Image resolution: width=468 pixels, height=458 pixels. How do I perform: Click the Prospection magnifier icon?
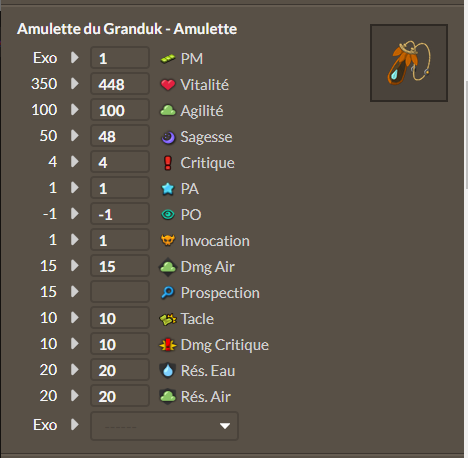(168, 293)
